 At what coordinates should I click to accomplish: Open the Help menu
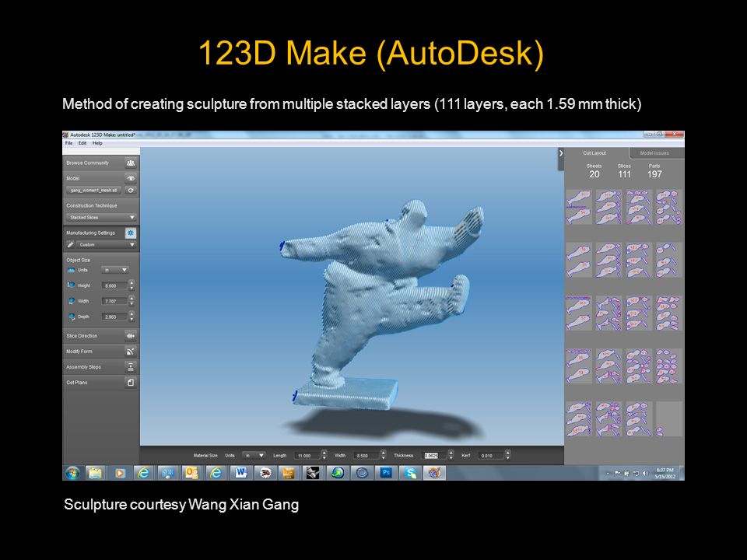[x=97, y=143]
